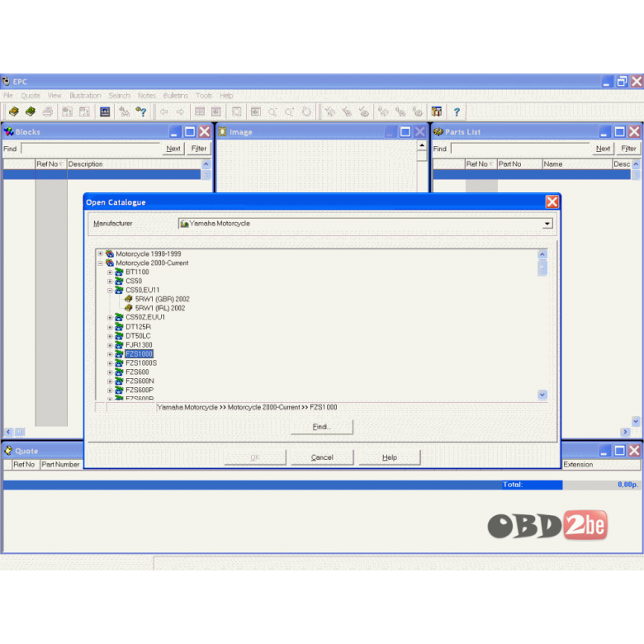Click the Parts List panel title icon
644x644 pixels.
point(438,132)
